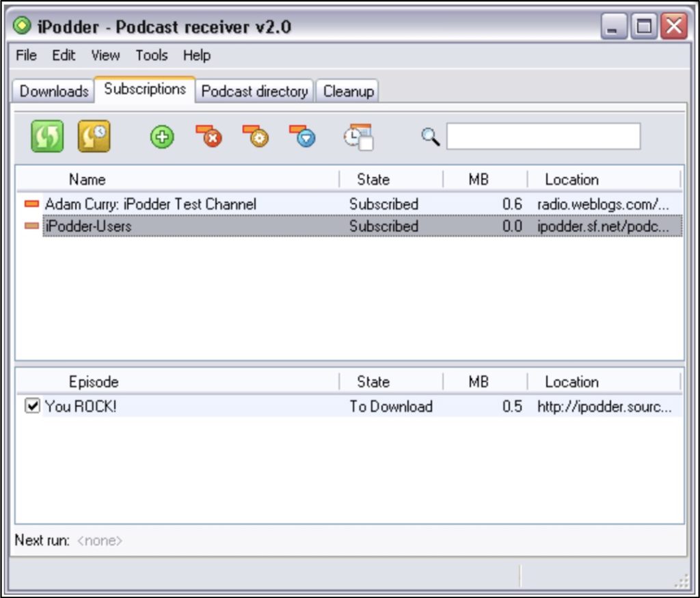Sort episodes by Episode column header
700x598 pixels.
tap(177, 382)
